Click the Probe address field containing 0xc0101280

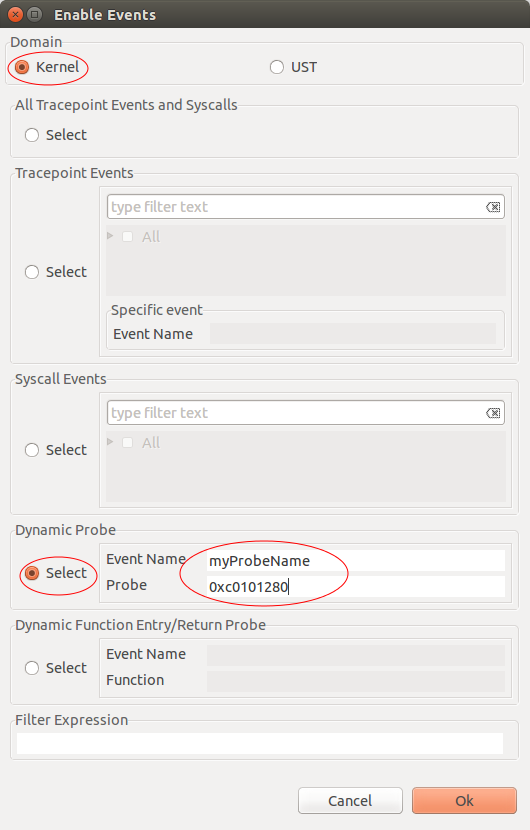tap(355, 587)
